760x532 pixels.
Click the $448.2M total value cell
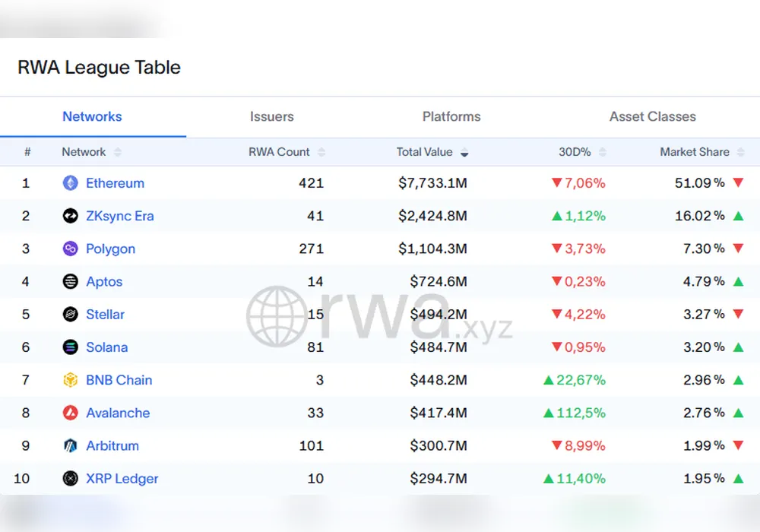[439, 380]
